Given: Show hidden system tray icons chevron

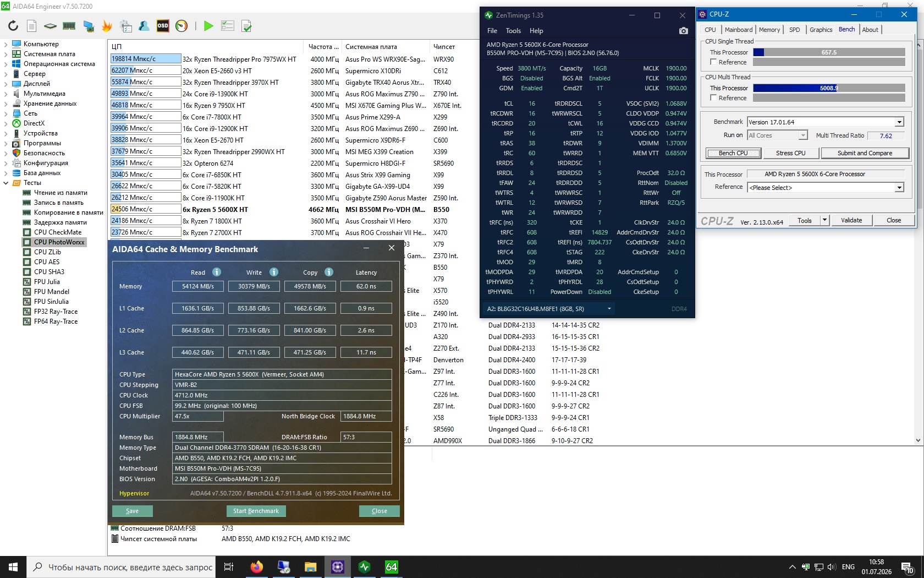Looking at the screenshot, I should [x=792, y=567].
